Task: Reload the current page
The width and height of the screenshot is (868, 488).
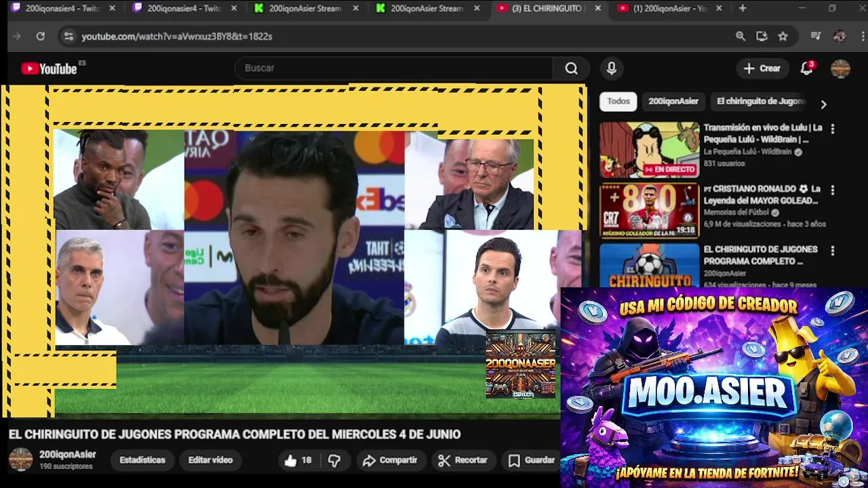Action: [x=41, y=37]
